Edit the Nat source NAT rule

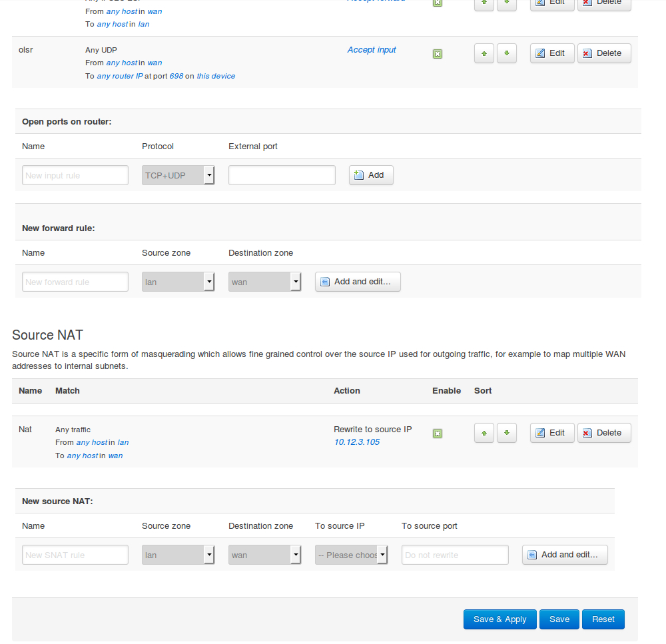coord(551,433)
